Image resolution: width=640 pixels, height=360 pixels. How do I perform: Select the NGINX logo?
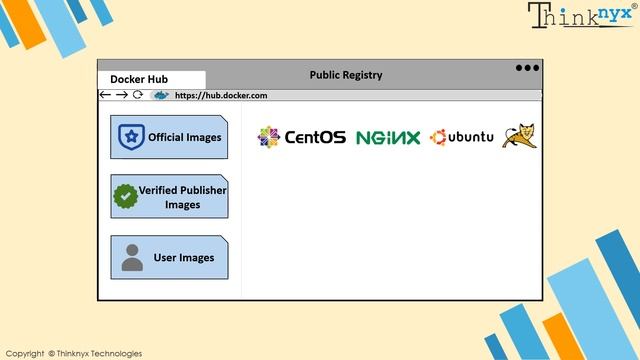[x=388, y=138]
